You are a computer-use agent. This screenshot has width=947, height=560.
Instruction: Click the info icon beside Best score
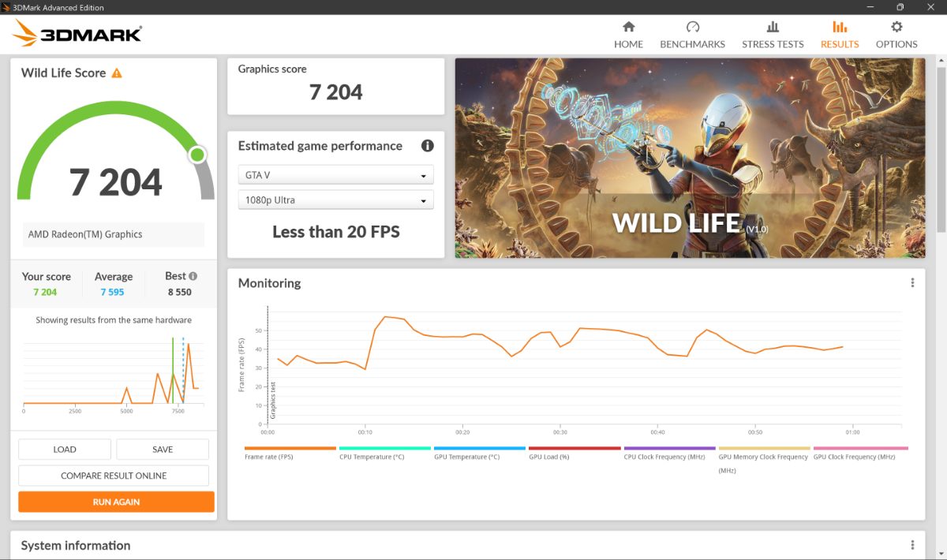point(193,276)
